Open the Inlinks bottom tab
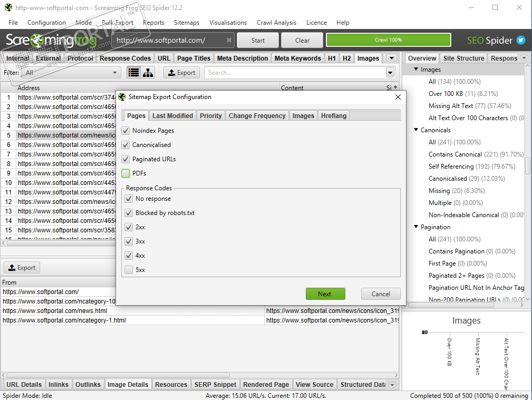Viewport: 532px width, 400px height. [x=59, y=384]
